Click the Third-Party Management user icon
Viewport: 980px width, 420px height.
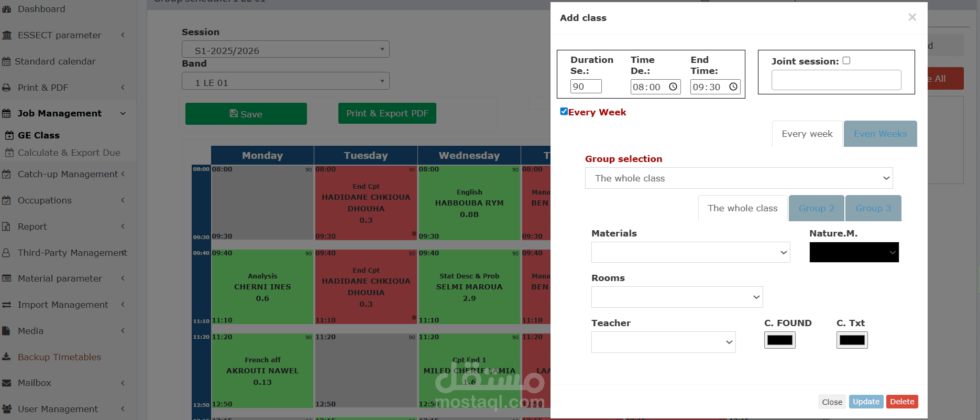(6, 253)
